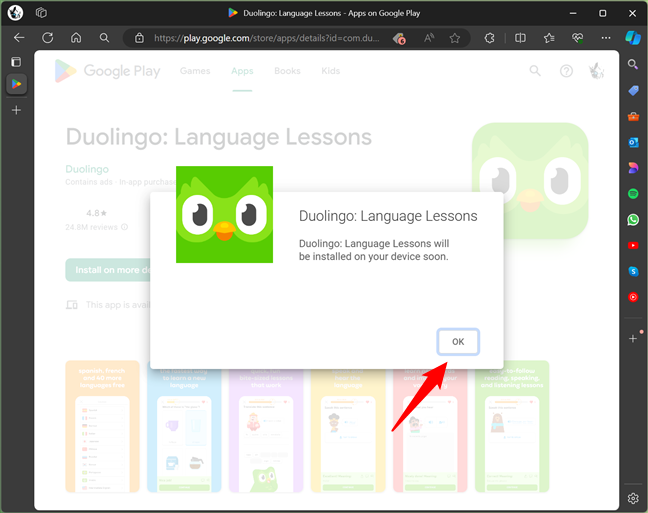648x513 pixels.
Task: Open the tab actions menu icon
Action: [16, 62]
